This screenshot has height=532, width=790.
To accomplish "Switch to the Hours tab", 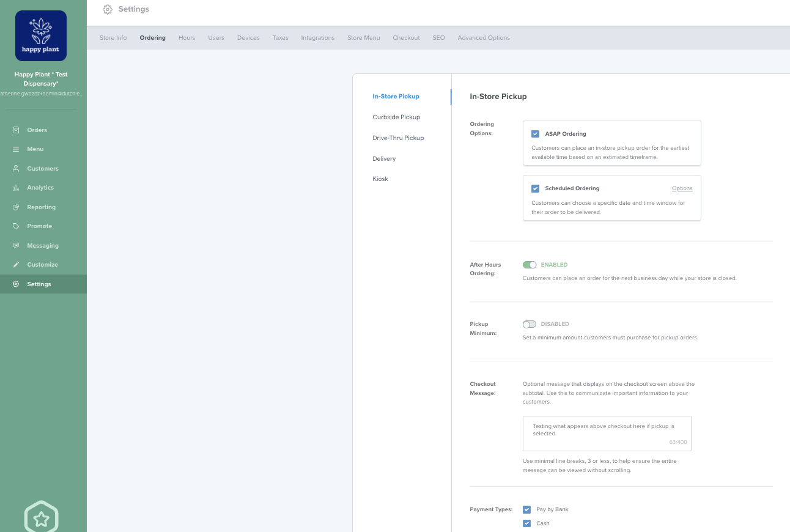I will [x=186, y=38].
